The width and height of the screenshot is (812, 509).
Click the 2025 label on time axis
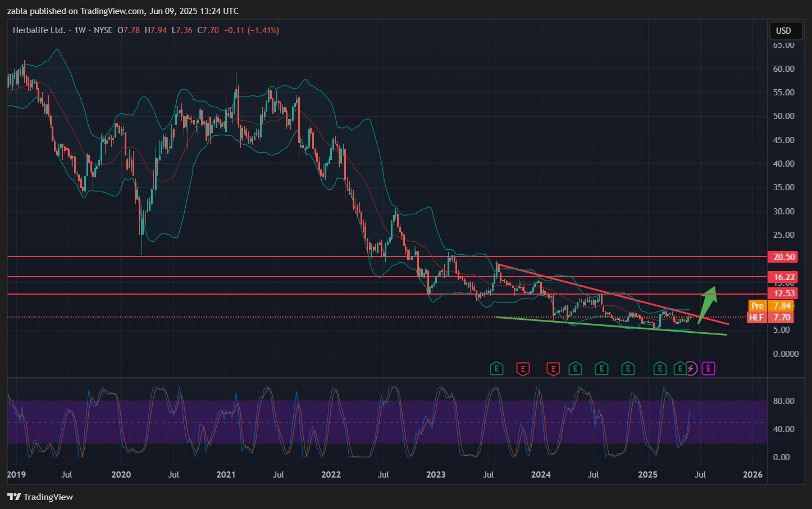648,475
